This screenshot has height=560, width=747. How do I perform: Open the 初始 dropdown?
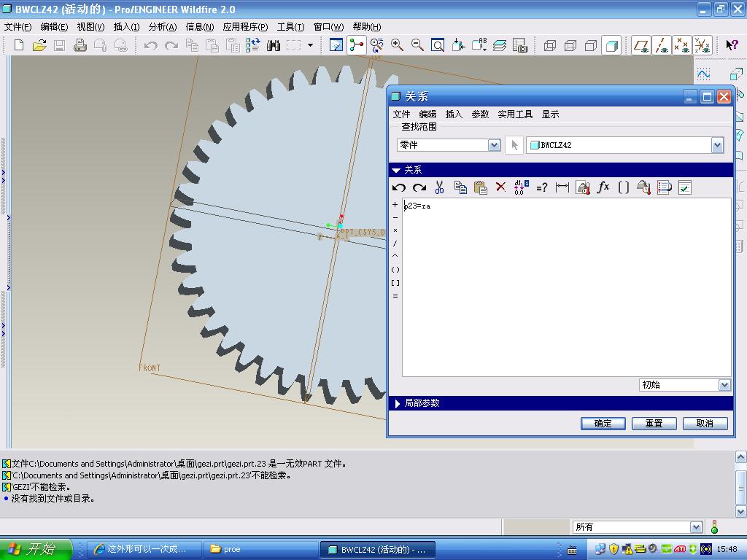click(724, 385)
